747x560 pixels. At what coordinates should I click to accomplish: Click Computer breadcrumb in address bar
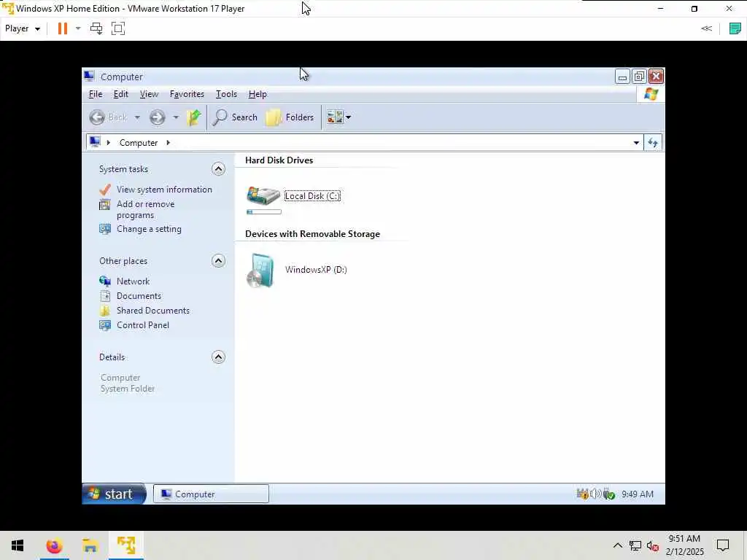138,143
